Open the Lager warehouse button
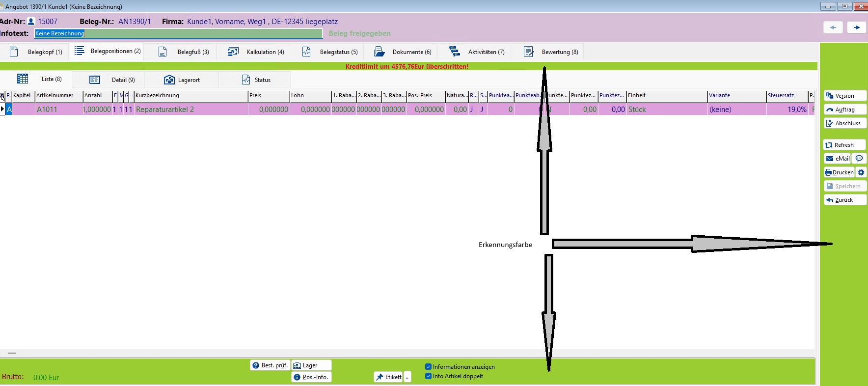This screenshot has width=868, height=386. [311, 365]
